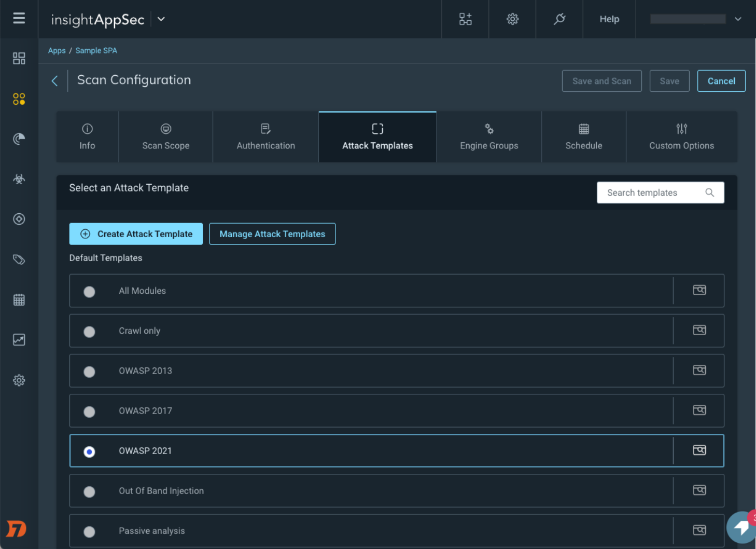This screenshot has height=549, width=756.
Task: Click the Save button
Action: click(x=669, y=81)
